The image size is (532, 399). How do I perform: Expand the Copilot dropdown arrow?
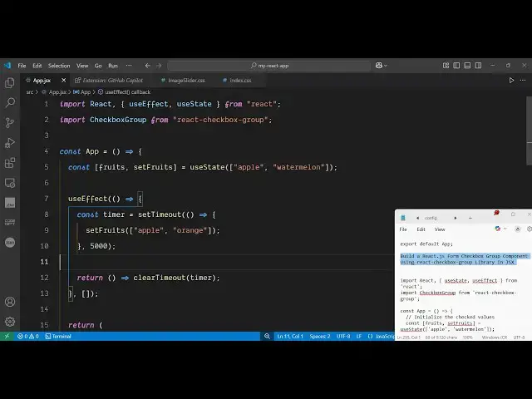pos(386,66)
